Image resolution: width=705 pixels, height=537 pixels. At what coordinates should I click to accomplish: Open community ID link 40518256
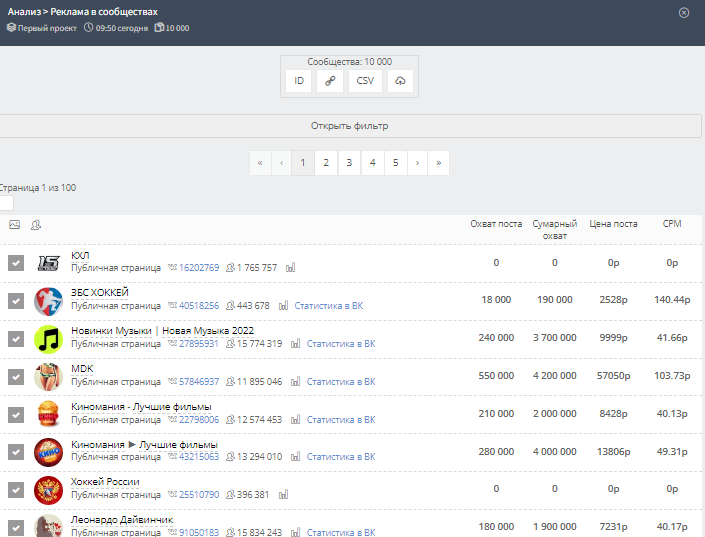point(199,306)
